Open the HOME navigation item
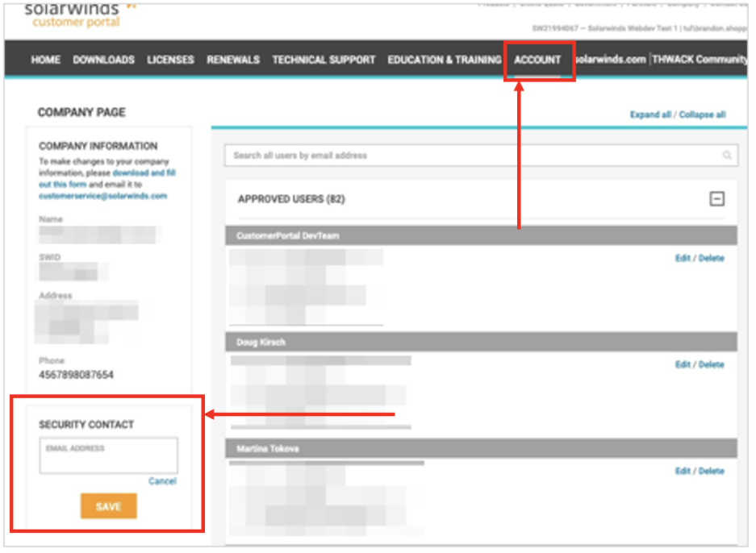This screenshot has width=756, height=553. (x=45, y=60)
